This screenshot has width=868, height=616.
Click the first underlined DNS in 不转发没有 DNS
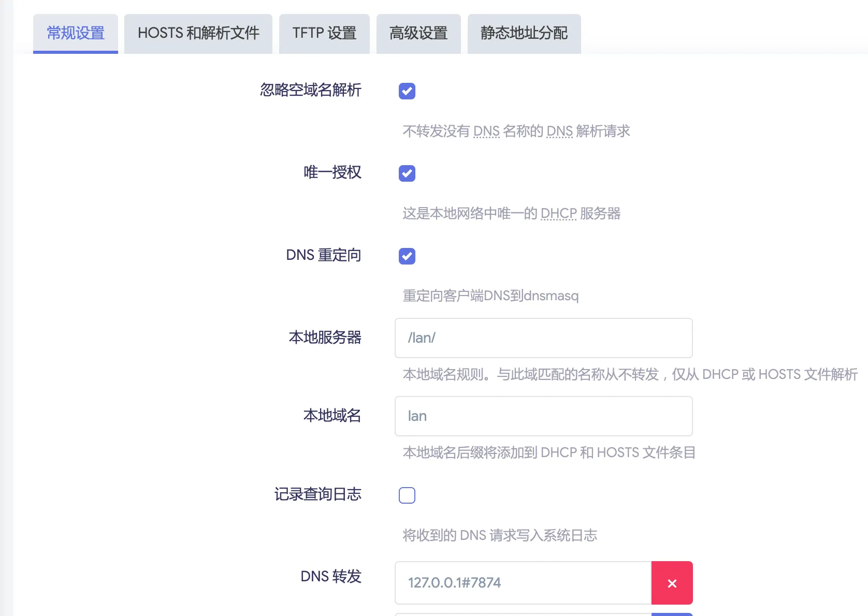click(486, 131)
